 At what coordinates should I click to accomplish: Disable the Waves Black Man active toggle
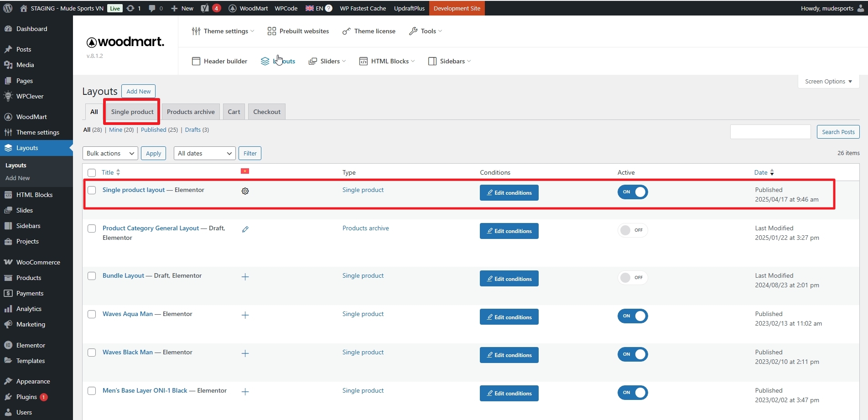[x=633, y=354]
